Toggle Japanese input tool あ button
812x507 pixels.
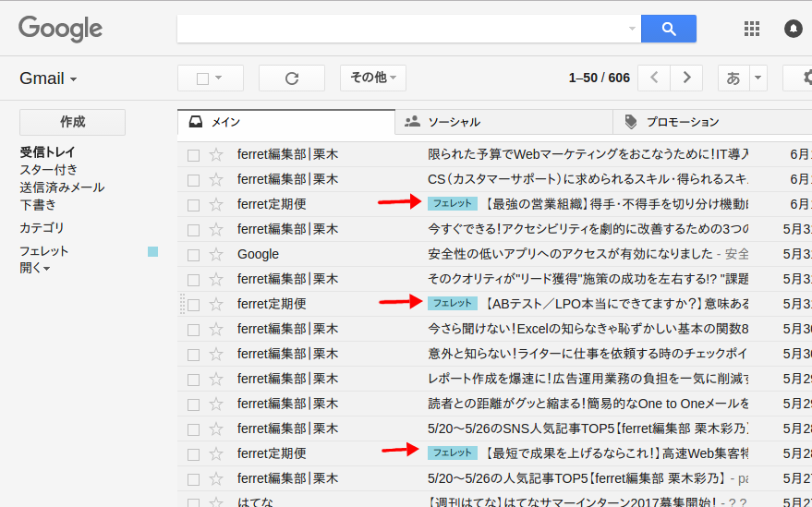pos(733,78)
